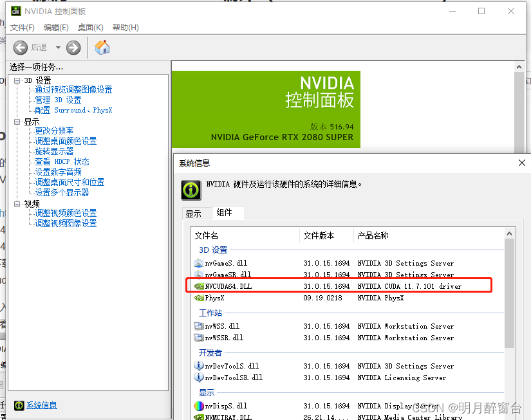Click the 文件版本 column header
The width and height of the screenshot is (531, 420).
tap(327, 235)
